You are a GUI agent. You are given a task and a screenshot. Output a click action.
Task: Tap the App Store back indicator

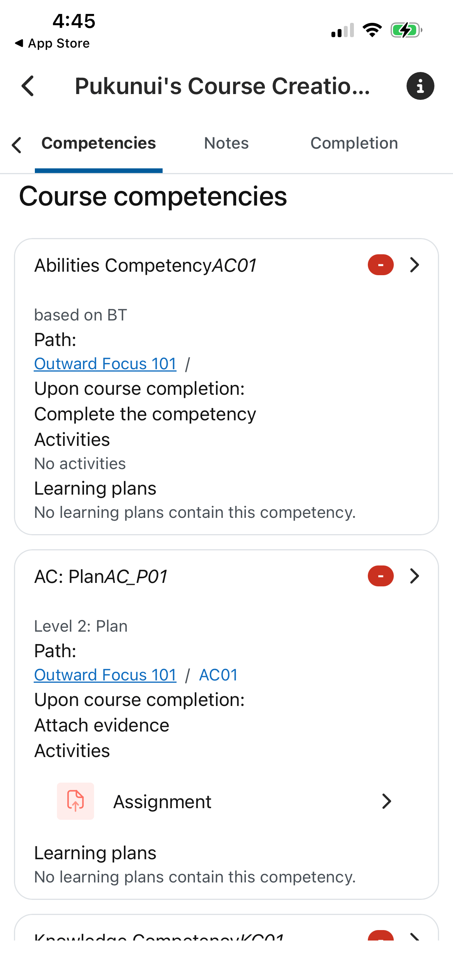(52, 43)
